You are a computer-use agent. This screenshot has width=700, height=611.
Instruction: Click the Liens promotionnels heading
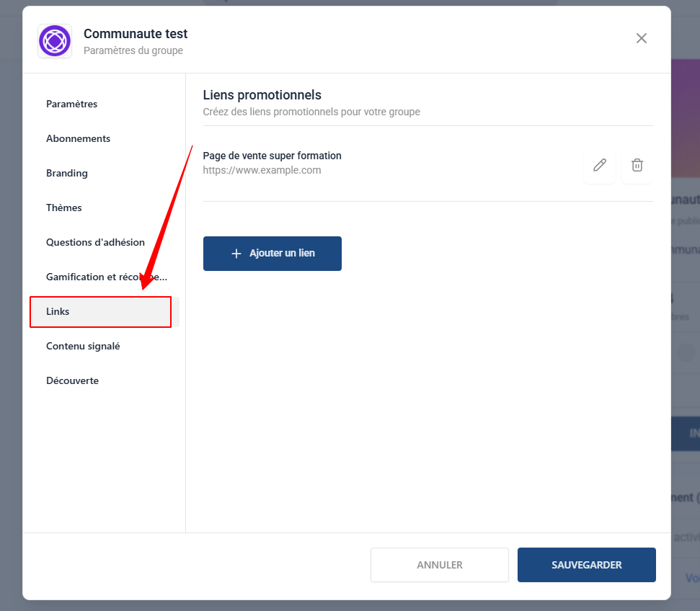262,95
